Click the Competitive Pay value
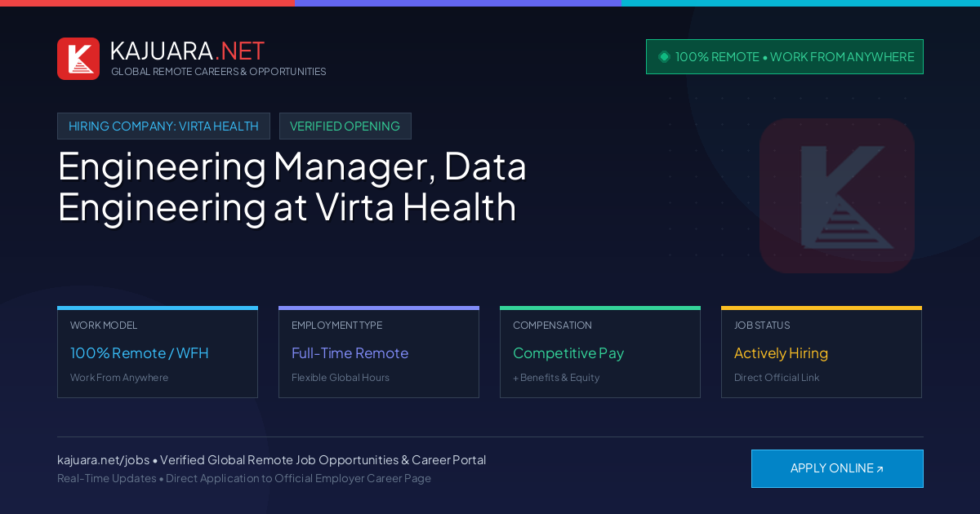Viewport: 980px width, 514px height. click(568, 353)
